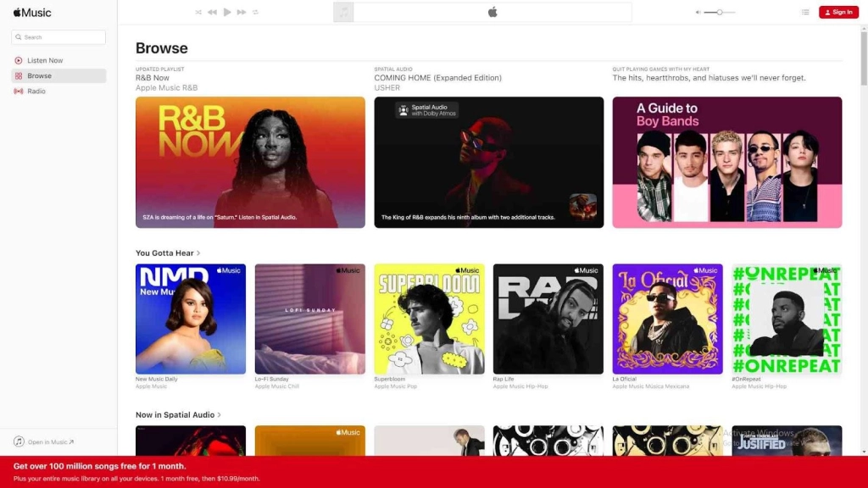Click the Justified album thumbnail
Image resolution: width=868 pixels, height=488 pixels.
pos(787,441)
